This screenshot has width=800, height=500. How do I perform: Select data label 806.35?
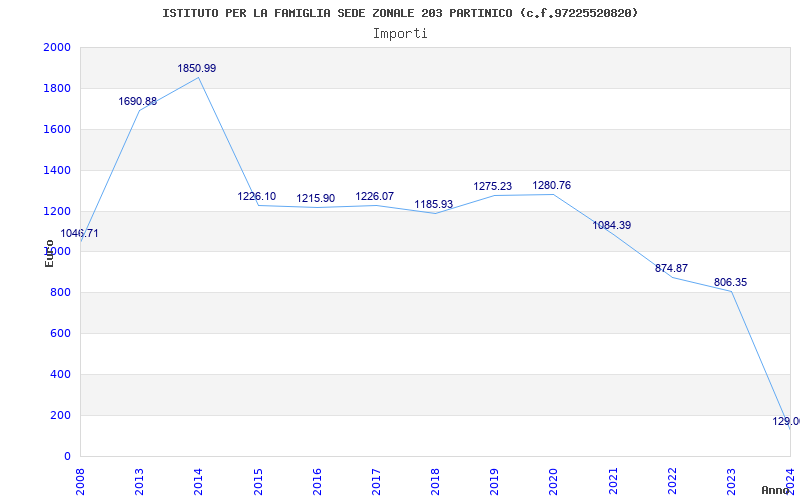[x=731, y=283]
